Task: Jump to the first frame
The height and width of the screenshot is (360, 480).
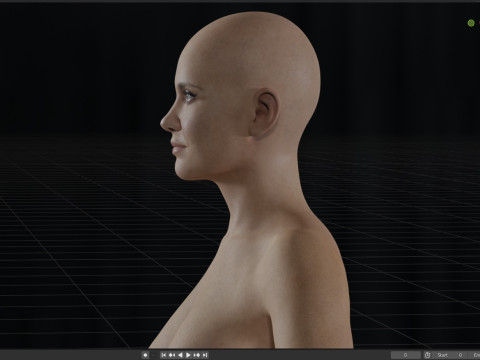Action: (x=163, y=355)
